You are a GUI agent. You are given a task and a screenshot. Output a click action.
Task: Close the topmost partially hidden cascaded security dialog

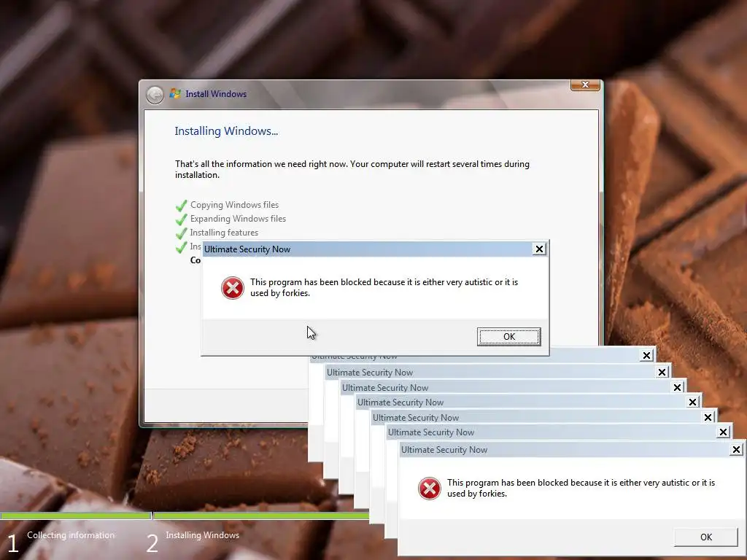646,355
